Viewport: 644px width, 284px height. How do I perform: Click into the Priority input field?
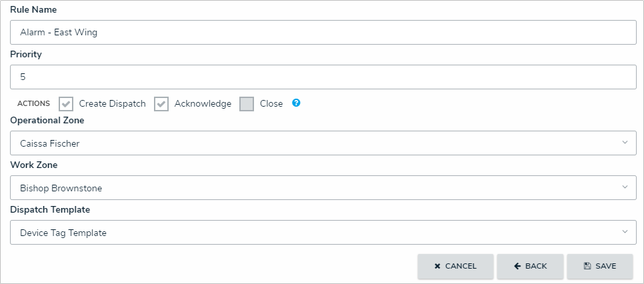(323, 77)
